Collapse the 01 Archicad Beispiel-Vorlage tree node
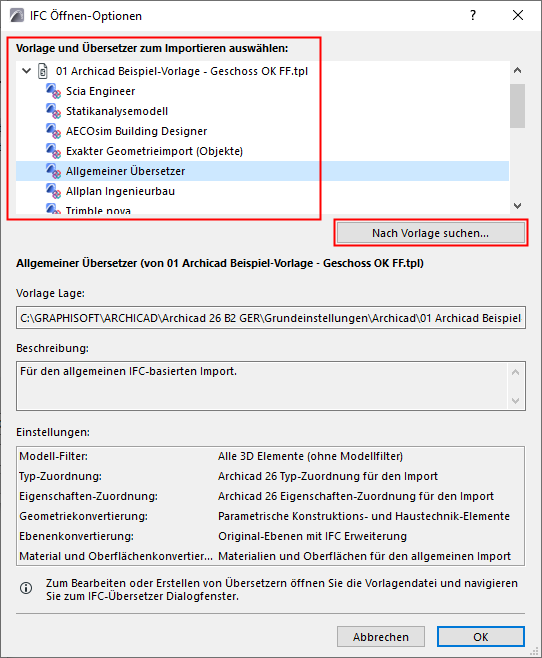The image size is (542, 658). coord(26,71)
